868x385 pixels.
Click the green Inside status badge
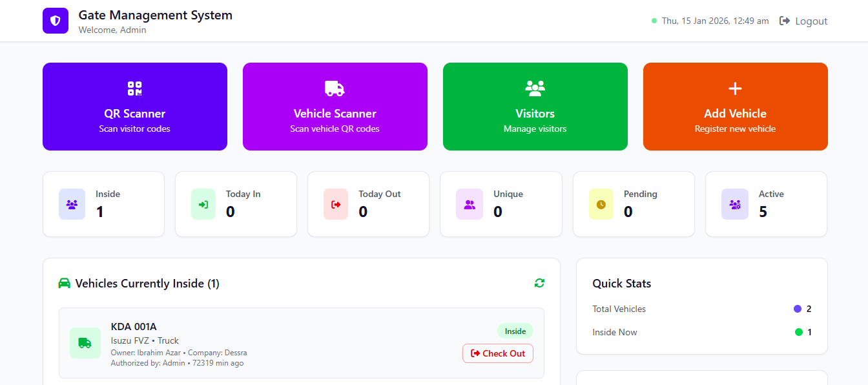515,331
